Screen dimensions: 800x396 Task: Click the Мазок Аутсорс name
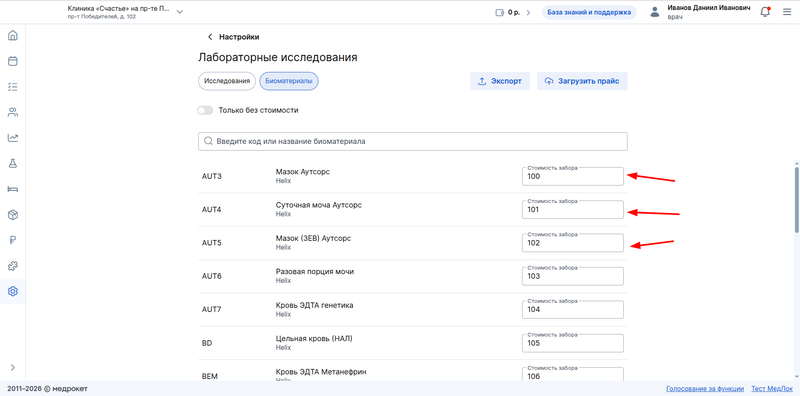pos(303,172)
